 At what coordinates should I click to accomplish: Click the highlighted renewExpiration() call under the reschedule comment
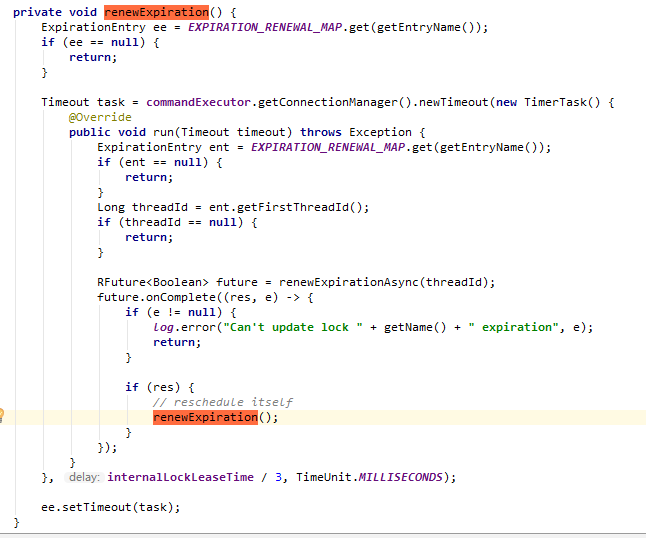[x=205, y=417]
